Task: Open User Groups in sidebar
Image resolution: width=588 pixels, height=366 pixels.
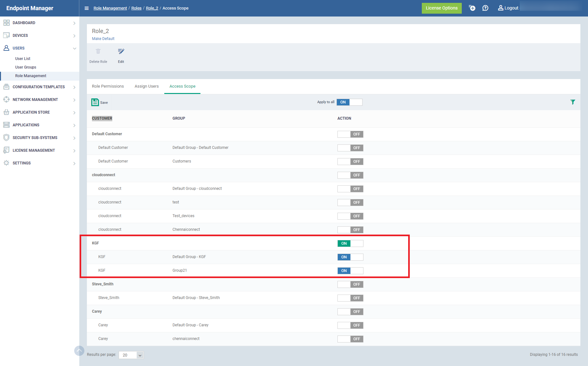Action: tap(26, 67)
